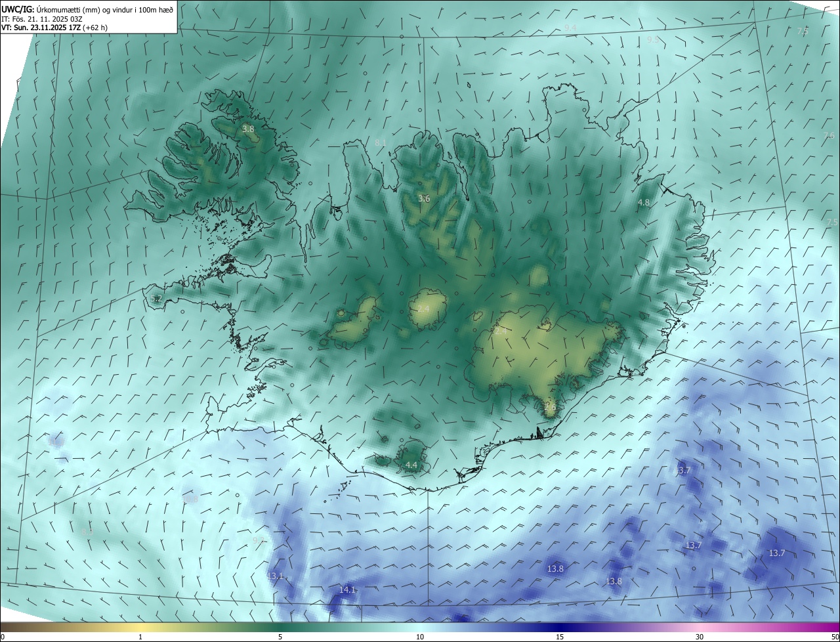The image size is (840, 642).
Task: Click the 14.1 value label
Action: coord(347,590)
